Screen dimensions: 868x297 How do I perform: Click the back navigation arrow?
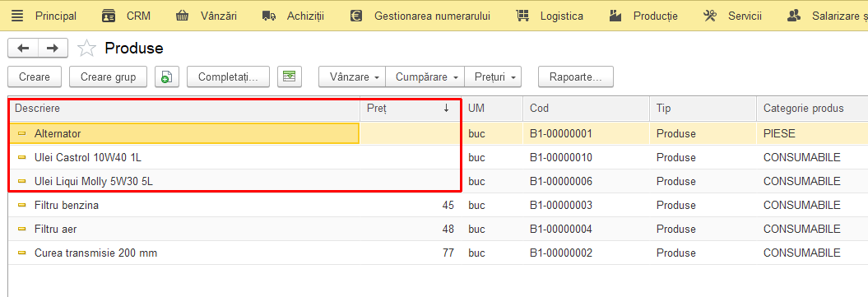[x=23, y=49]
